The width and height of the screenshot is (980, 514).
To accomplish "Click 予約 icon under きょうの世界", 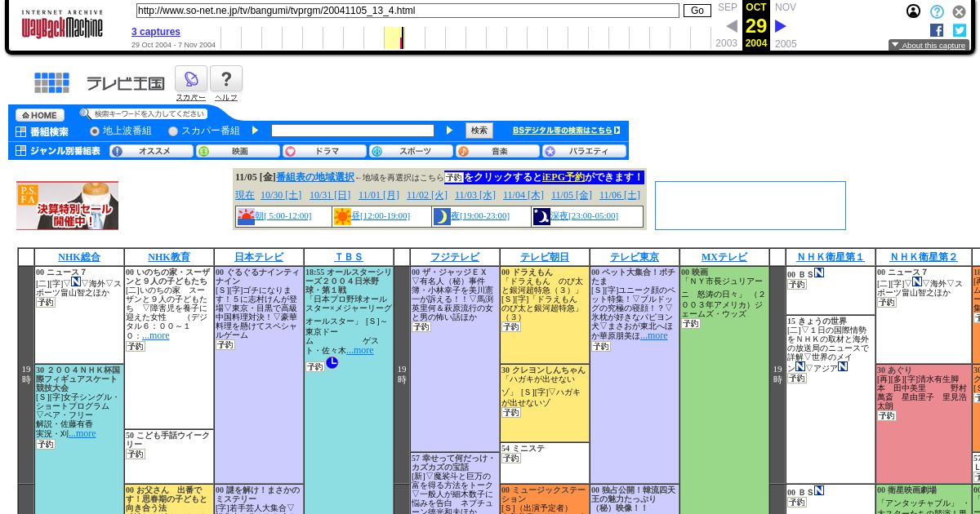I will (x=796, y=378).
